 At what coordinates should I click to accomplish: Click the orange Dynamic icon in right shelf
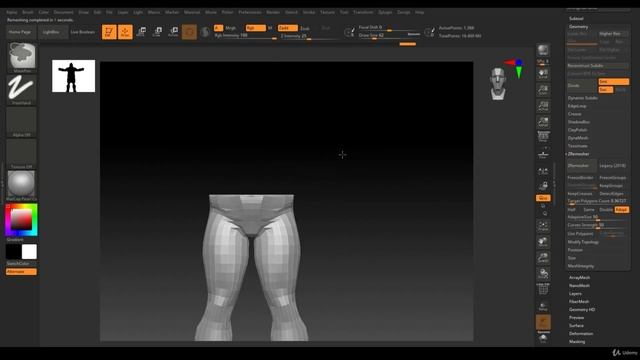tap(543, 322)
